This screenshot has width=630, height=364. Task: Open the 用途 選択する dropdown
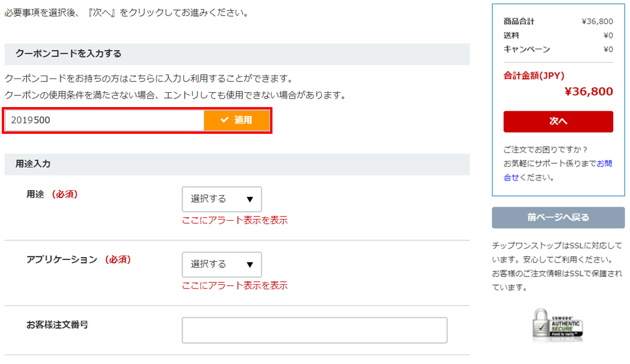(221, 199)
